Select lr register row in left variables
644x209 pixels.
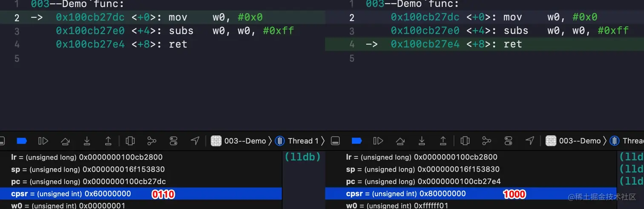coord(141,157)
